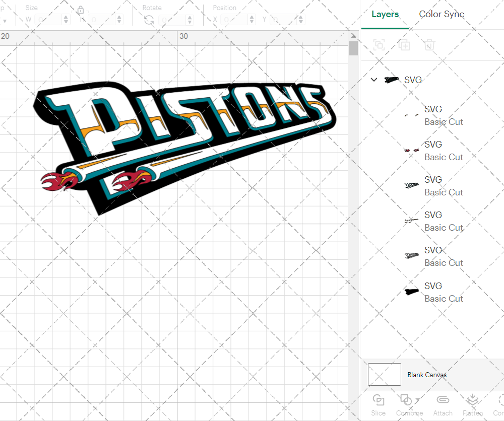Screen dimensions: 504x421
Task: Collapse the SVG group chevron
Action: (374, 80)
